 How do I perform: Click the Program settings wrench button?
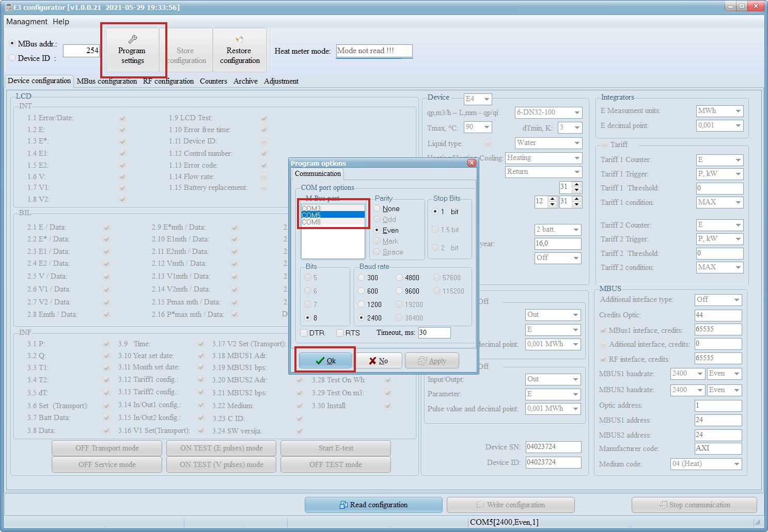tap(132, 50)
